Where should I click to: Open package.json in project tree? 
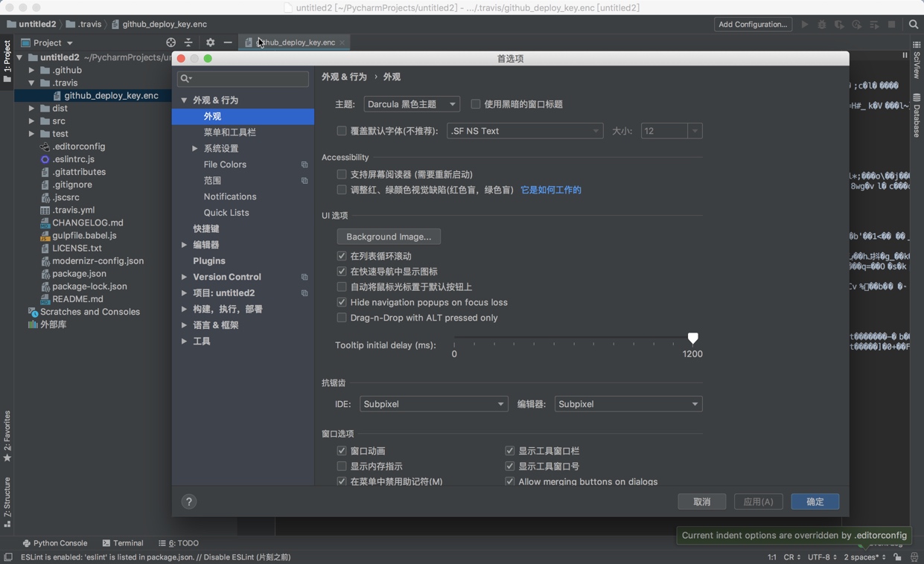click(x=79, y=273)
